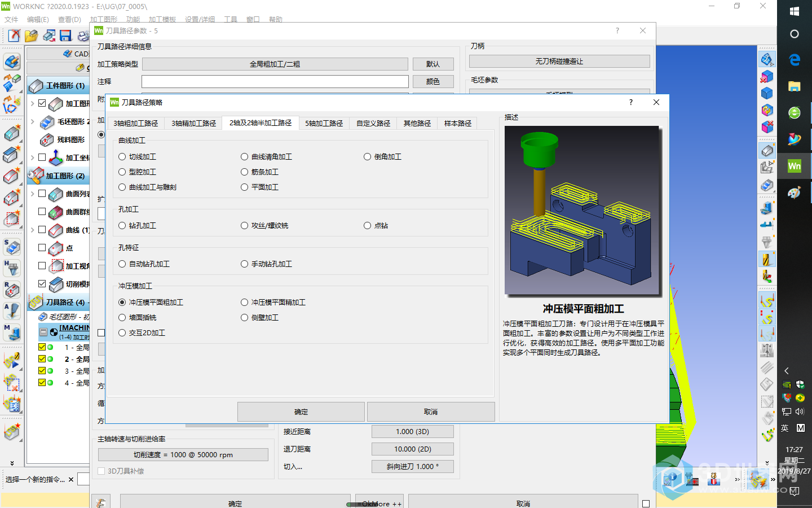Image resolution: width=812 pixels, height=508 pixels.
Task: Click the blue CAD model icon atop left toolbar
Action: (12, 62)
